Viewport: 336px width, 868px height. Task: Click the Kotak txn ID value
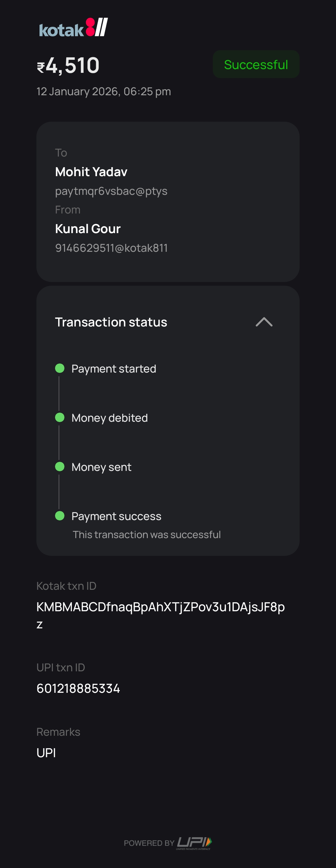[160, 607]
